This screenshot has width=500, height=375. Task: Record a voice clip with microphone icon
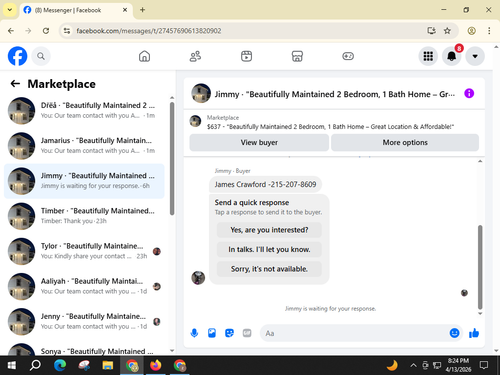pos(194,333)
